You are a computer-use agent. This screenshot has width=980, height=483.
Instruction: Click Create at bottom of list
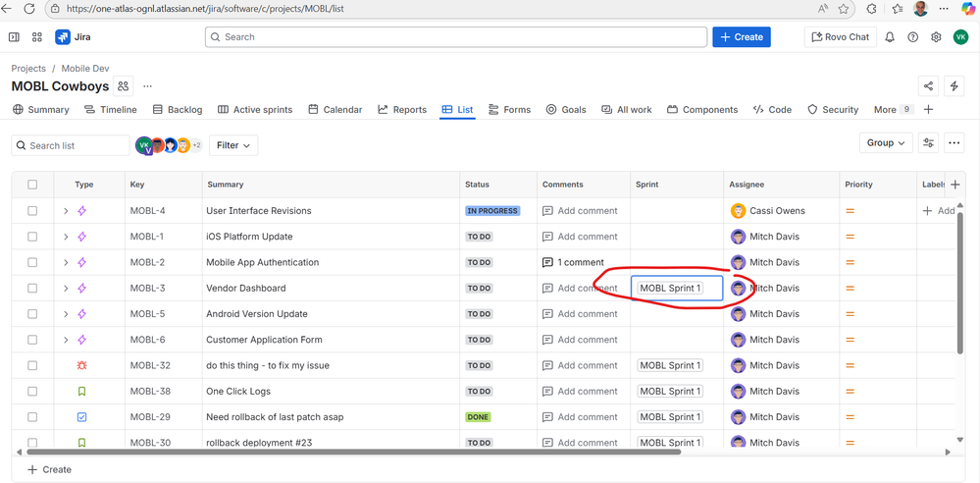[x=50, y=469]
